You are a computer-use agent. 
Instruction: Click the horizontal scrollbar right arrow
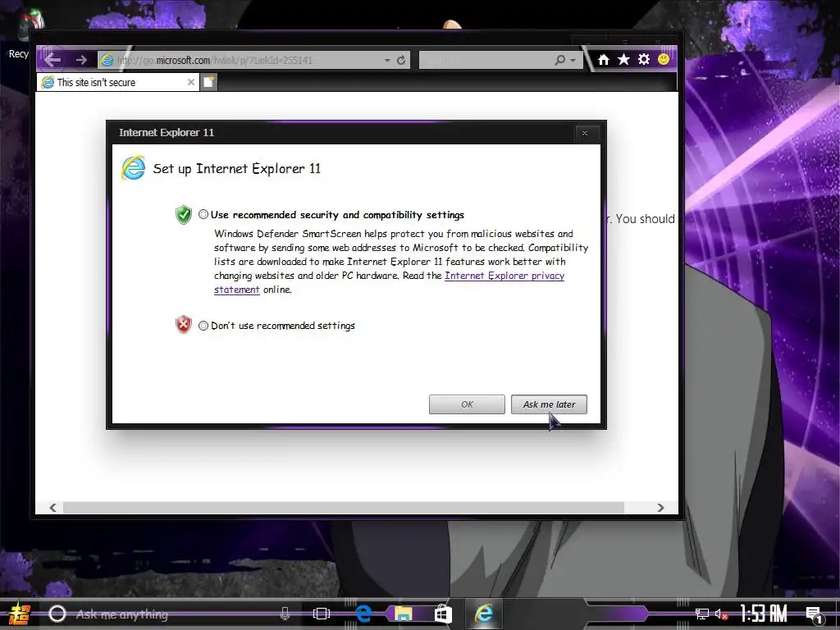click(660, 507)
